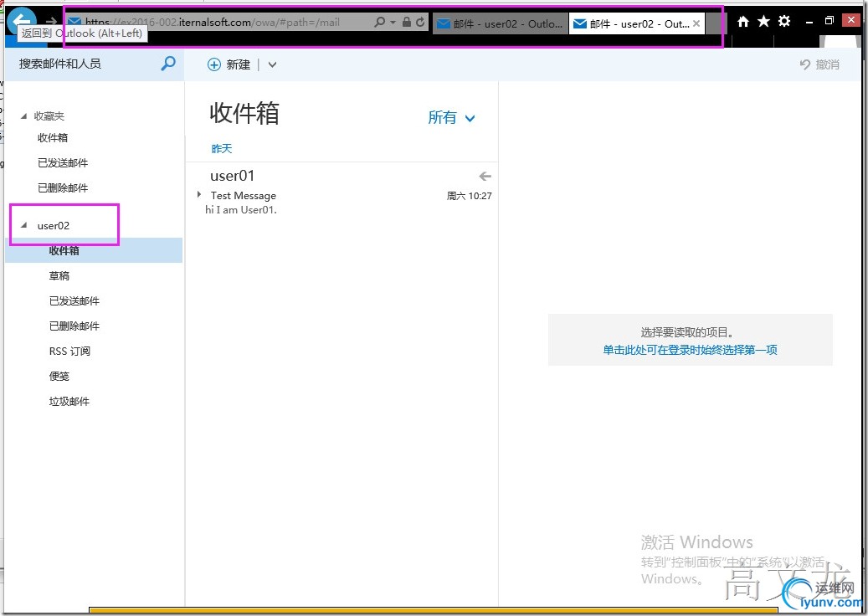This screenshot has width=868, height=616.
Task: Click the 撤消 undo button
Action: tap(819, 64)
